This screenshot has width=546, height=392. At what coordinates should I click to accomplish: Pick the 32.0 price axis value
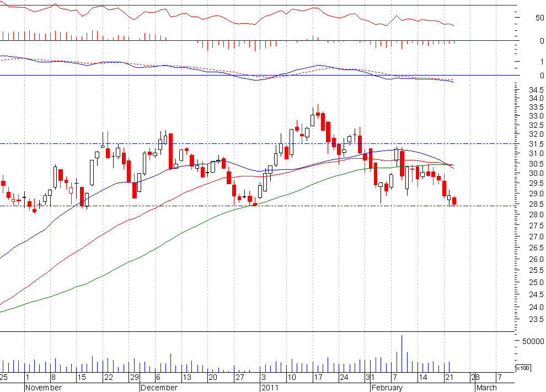click(536, 135)
